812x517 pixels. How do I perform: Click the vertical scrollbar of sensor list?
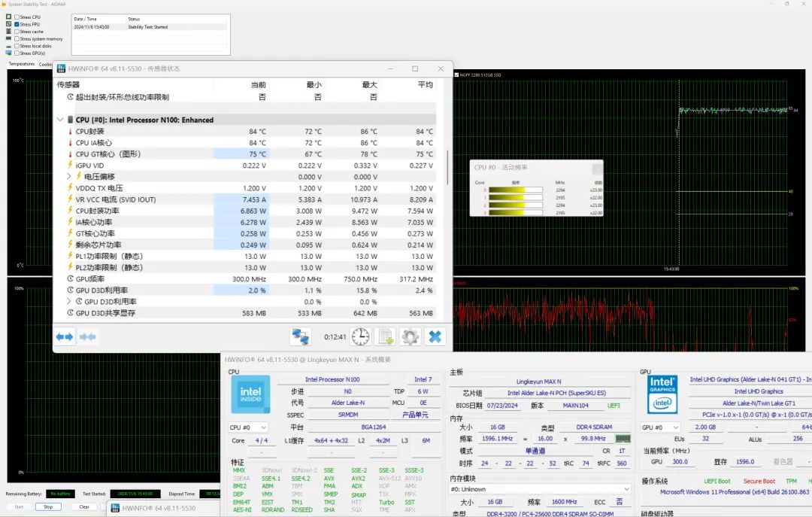tap(448, 166)
